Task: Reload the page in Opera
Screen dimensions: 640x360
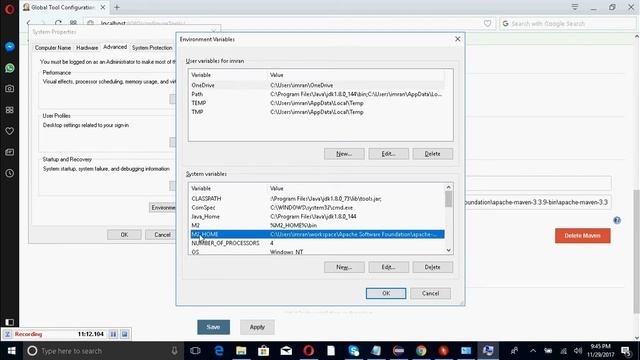Action: point(58,23)
